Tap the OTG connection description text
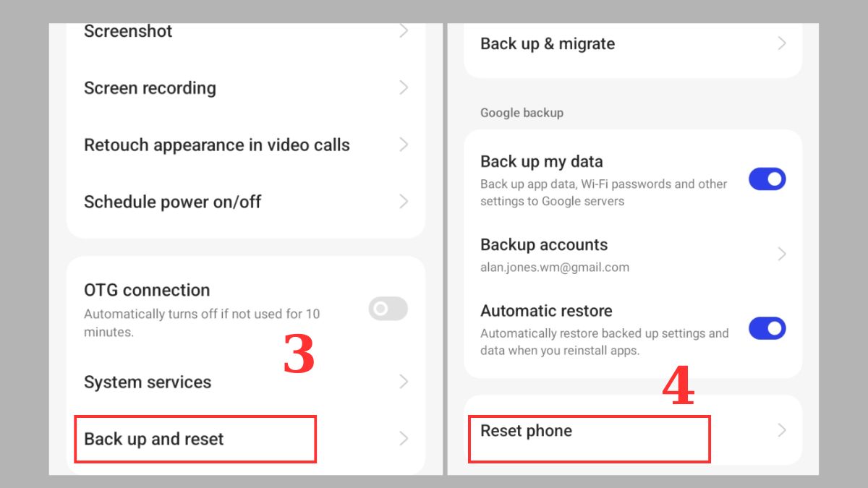 (202, 323)
